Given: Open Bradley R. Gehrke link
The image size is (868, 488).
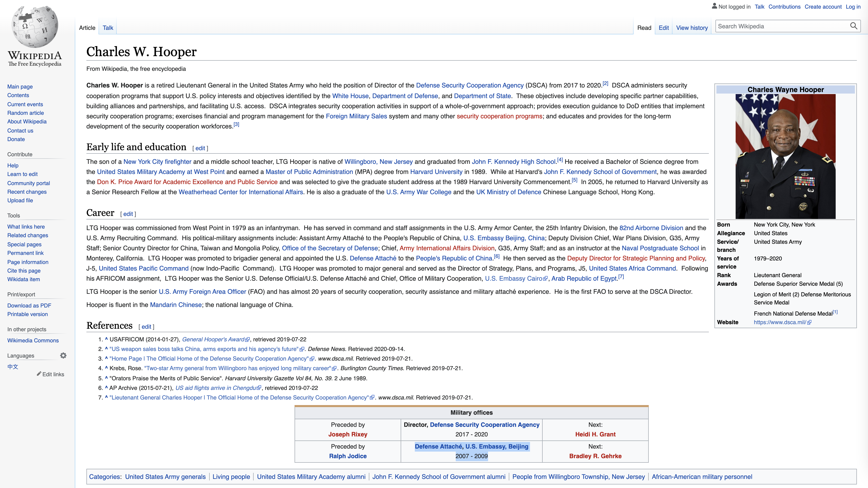Looking at the screenshot, I should click(x=595, y=456).
